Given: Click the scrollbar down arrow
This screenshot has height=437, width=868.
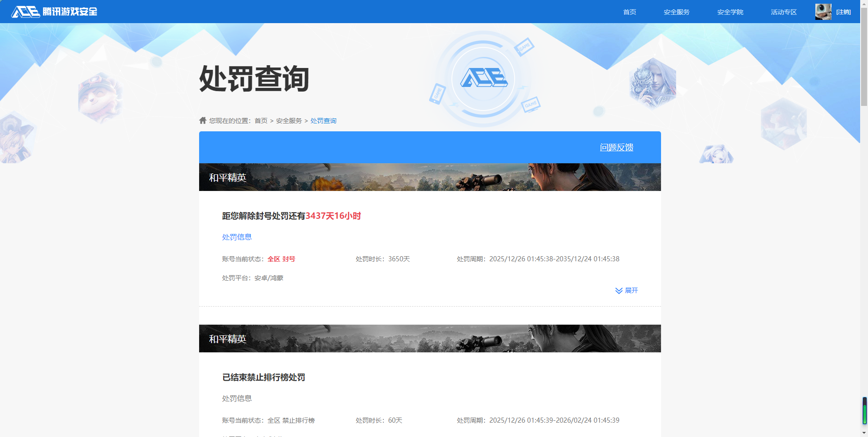Looking at the screenshot, I should (864, 433).
